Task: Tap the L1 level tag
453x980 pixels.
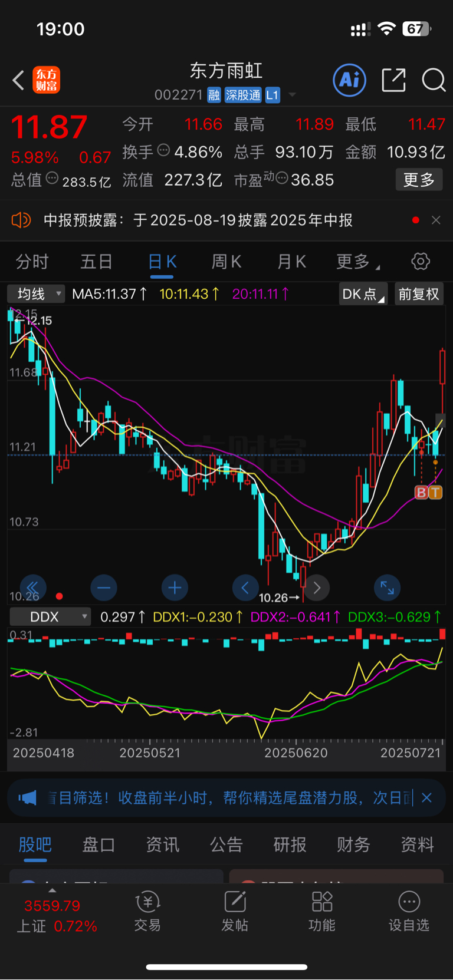Action: [272, 95]
